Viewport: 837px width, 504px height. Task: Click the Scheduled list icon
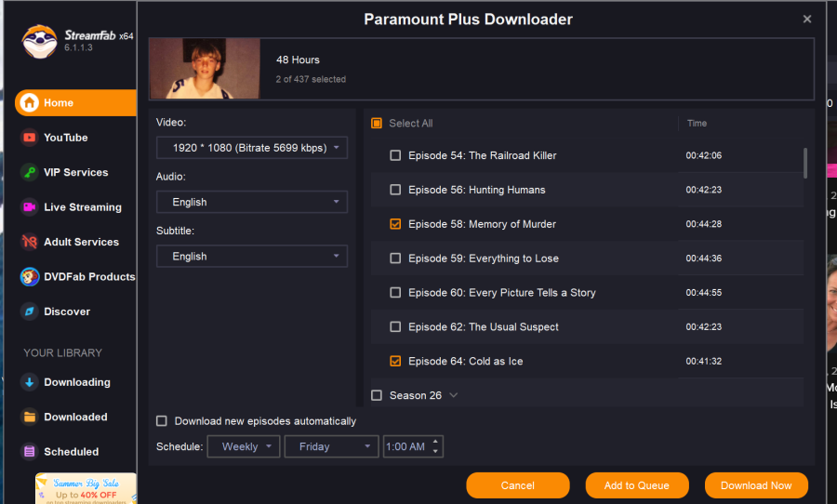(x=30, y=452)
